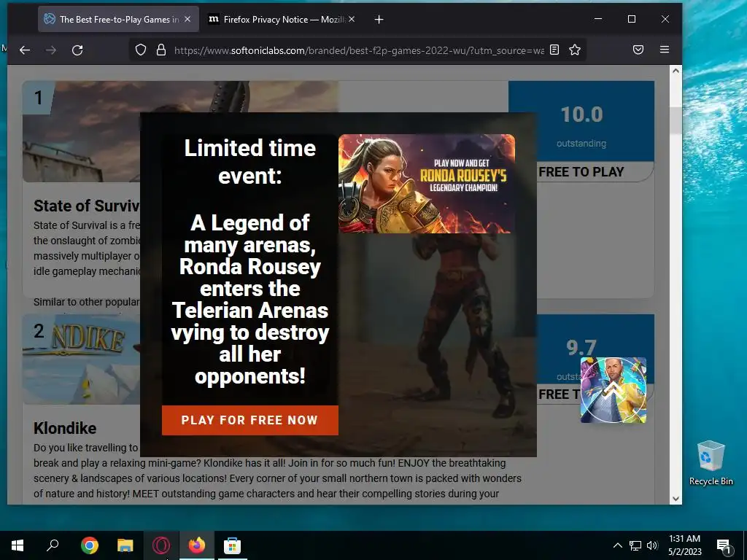The height and width of the screenshot is (560, 747).
Task: Go back to the previous page
Action: pyautogui.click(x=25, y=50)
